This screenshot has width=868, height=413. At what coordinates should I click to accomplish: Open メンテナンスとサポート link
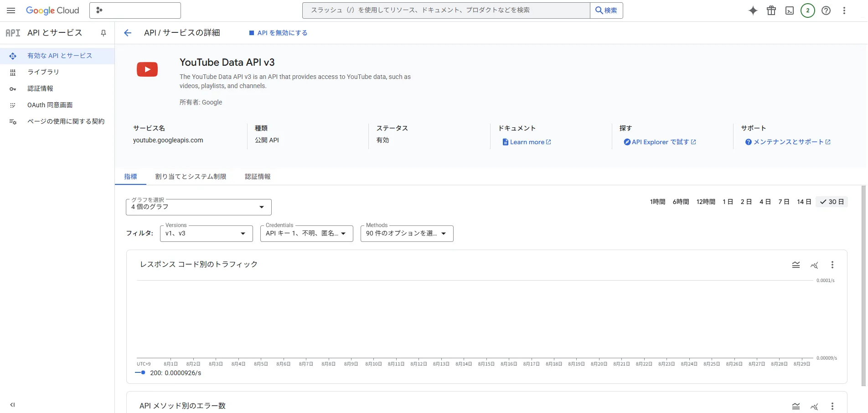(788, 142)
